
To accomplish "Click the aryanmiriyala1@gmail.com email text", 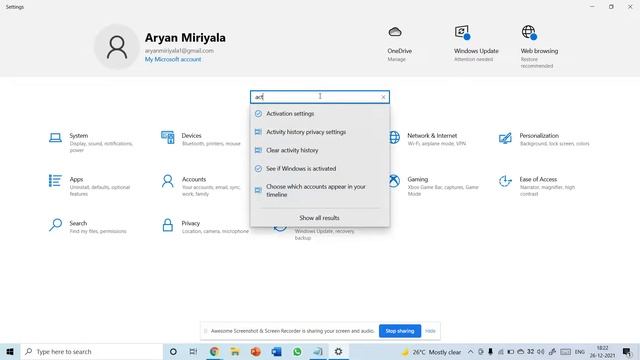I will [179, 51].
